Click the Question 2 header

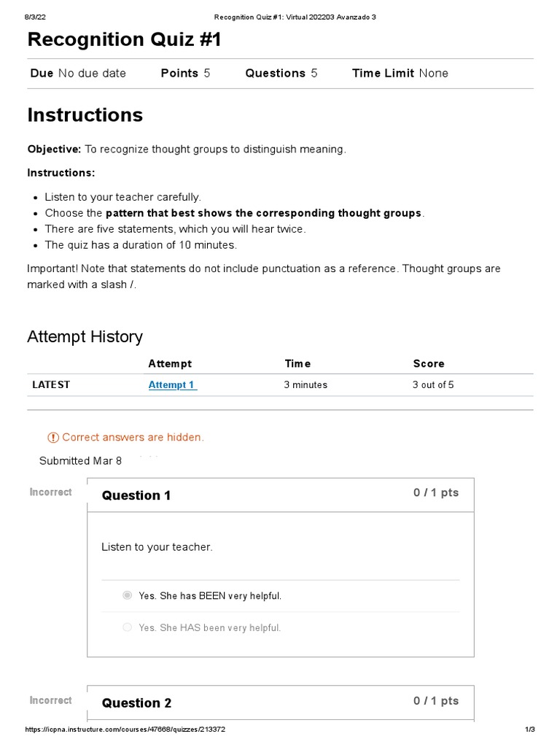tap(136, 703)
